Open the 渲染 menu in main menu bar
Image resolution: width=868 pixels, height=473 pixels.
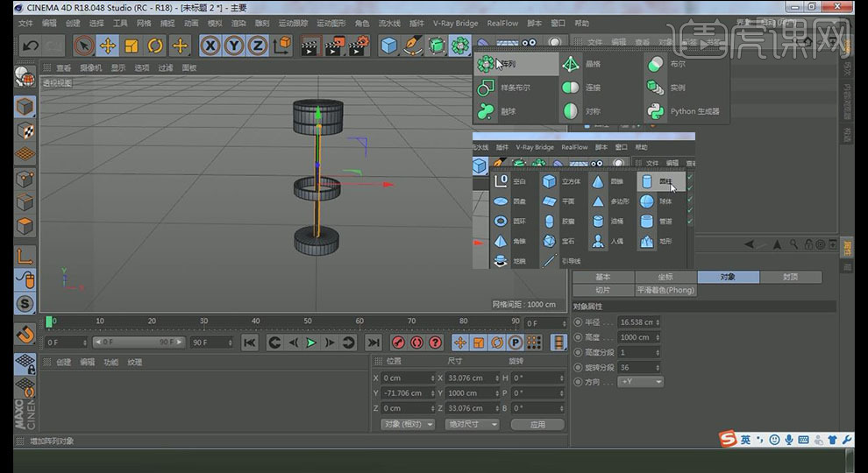click(x=238, y=24)
